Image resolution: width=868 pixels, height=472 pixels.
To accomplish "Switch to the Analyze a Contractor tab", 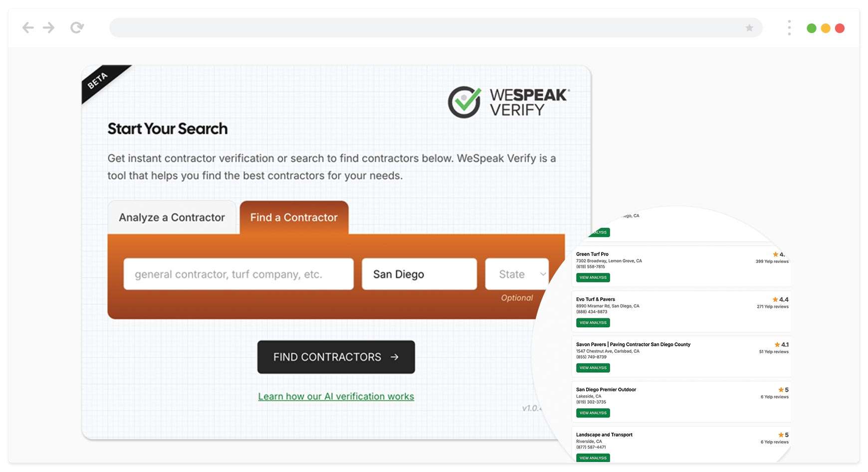I will point(172,217).
